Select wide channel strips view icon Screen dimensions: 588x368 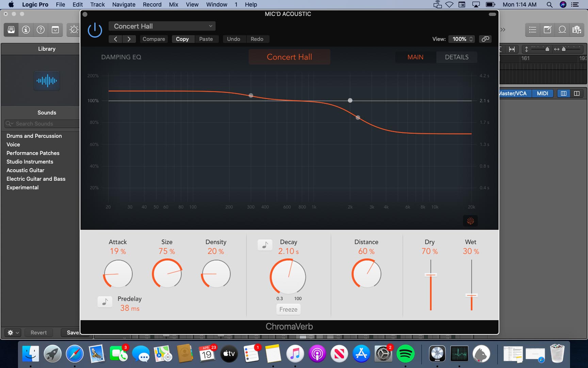577,93
